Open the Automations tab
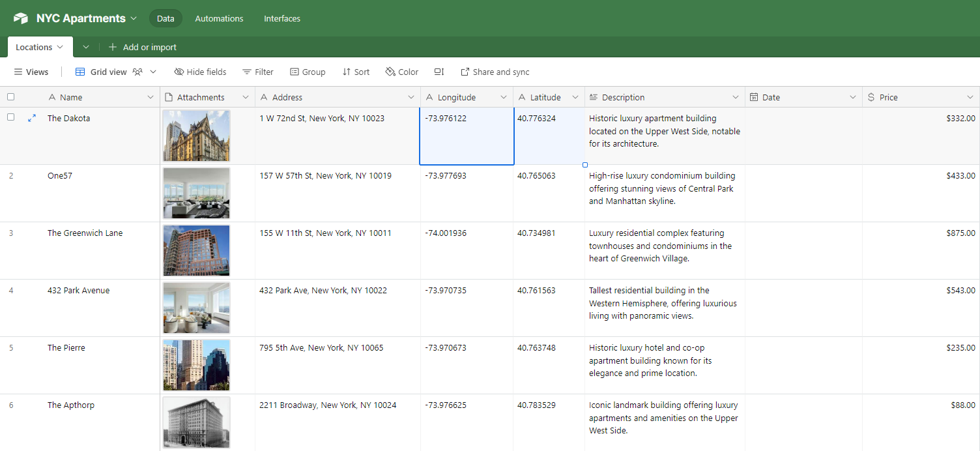The width and height of the screenshot is (980, 451). (219, 18)
